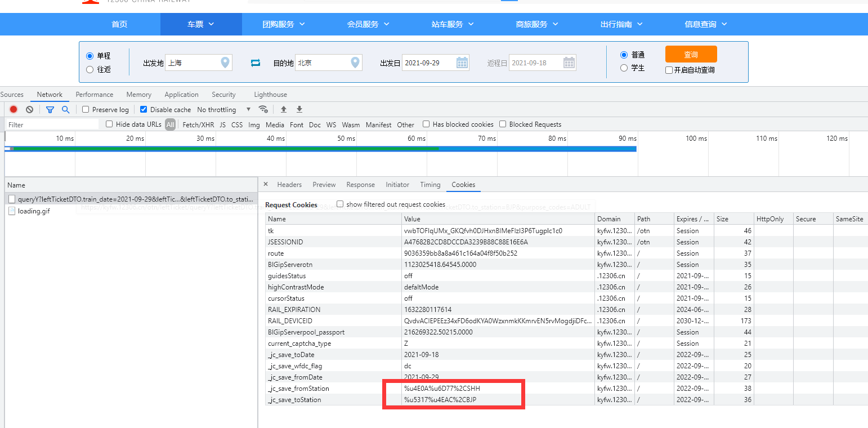Expand the 站车服务 navigation menu
Image resolution: width=868 pixels, height=428 pixels.
click(453, 24)
